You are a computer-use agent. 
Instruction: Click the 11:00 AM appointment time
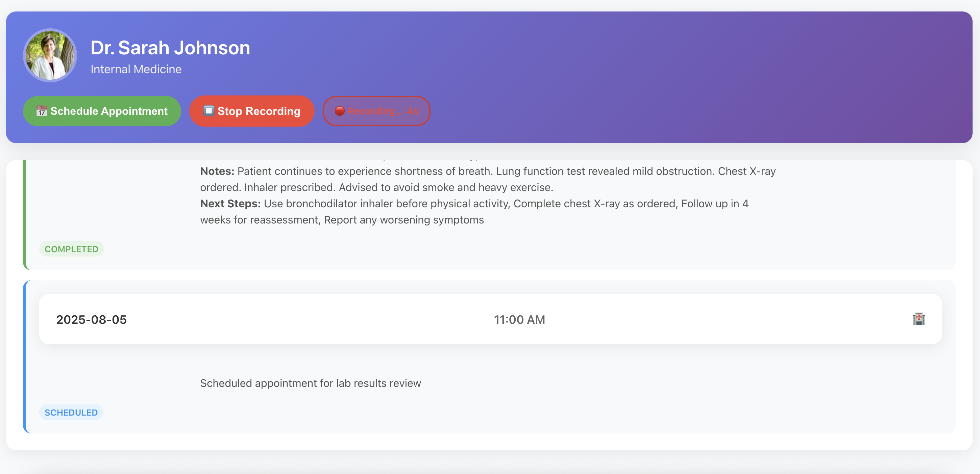(519, 319)
